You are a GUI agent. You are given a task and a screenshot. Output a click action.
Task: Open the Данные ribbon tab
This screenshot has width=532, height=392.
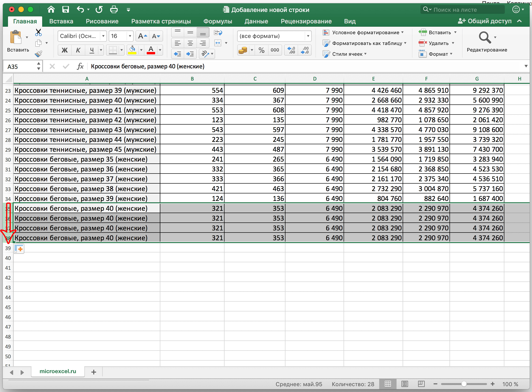click(256, 21)
